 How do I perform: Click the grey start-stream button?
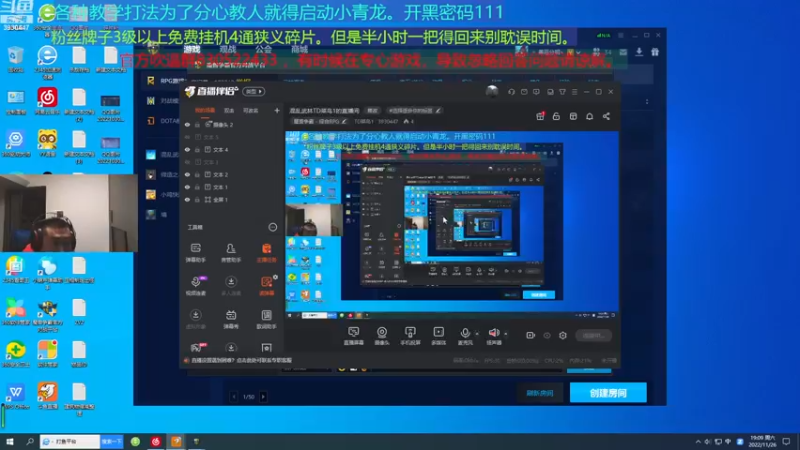click(x=593, y=335)
